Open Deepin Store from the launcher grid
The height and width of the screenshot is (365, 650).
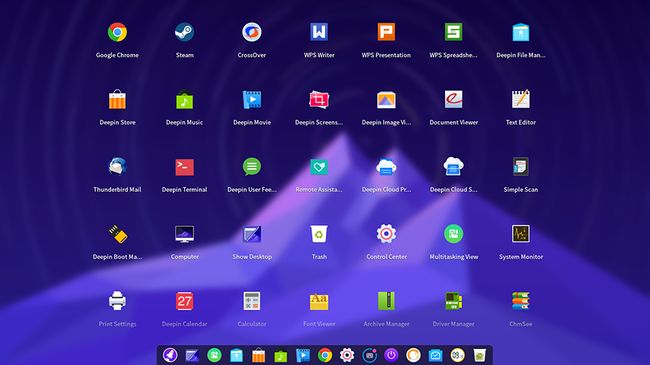point(117,100)
